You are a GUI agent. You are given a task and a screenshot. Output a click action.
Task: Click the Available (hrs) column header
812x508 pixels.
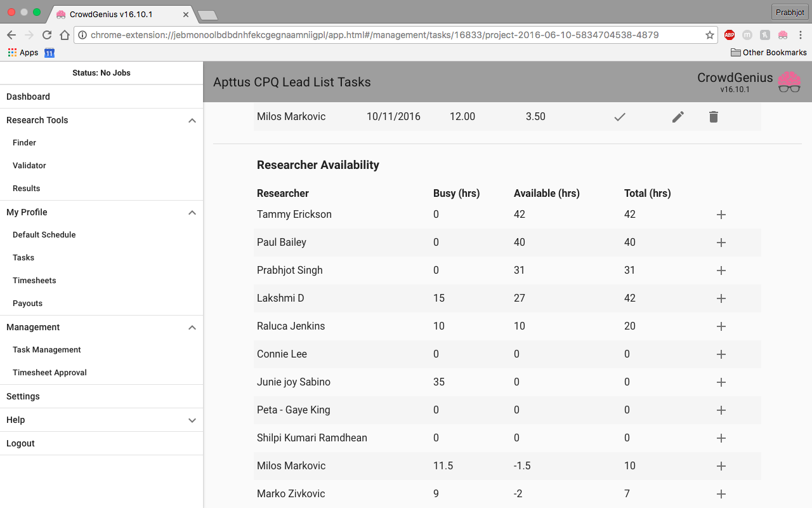(547, 193)
